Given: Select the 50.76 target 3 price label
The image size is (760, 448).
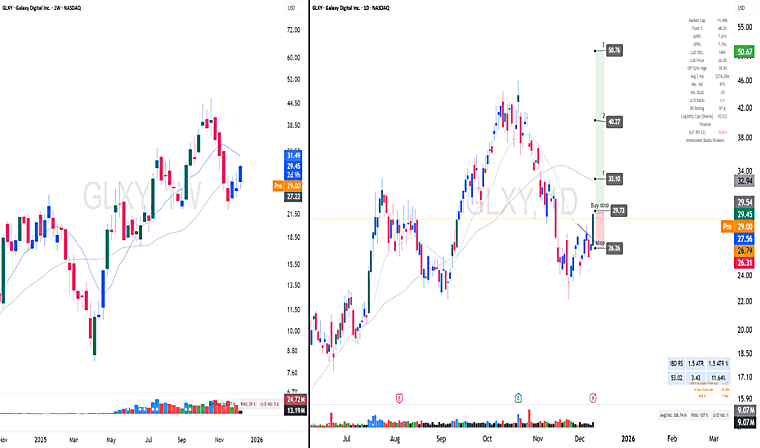Looking at the screenshot, I should (614, 50).
